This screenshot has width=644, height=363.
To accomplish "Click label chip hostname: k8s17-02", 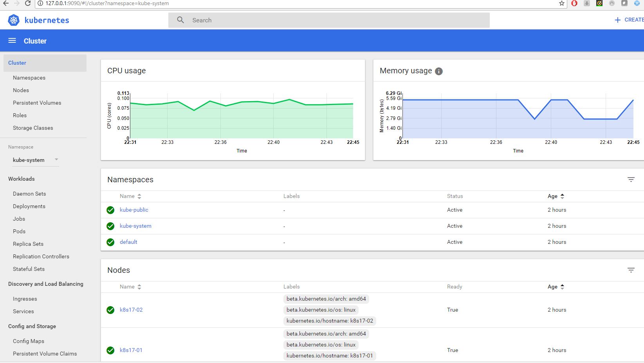I will pyautogui.click(x=330, y=321).
